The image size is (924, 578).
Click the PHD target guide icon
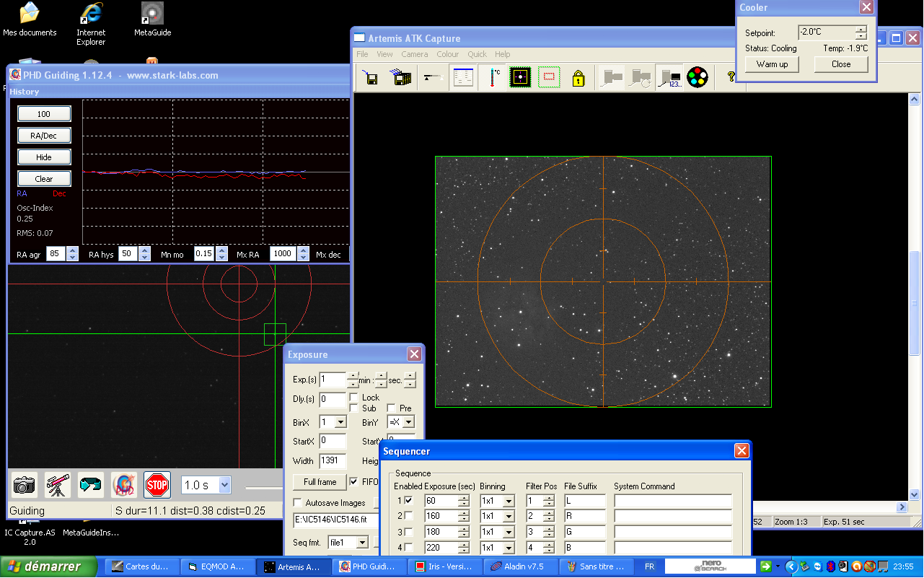coord(124,485)
